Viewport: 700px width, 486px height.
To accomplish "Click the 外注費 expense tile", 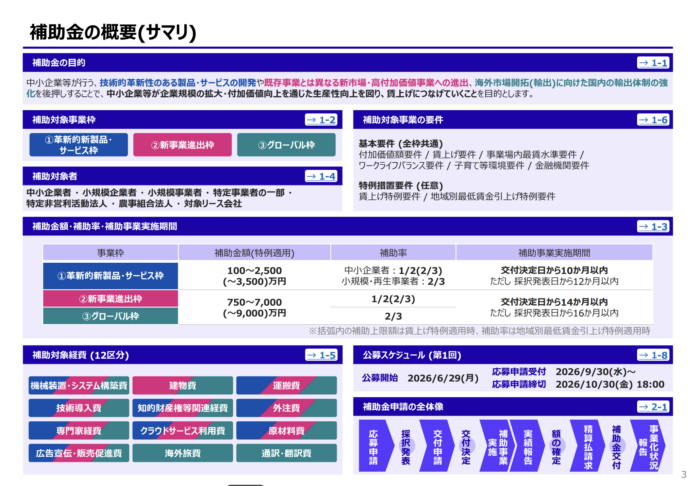I will (x=287, y=408).
